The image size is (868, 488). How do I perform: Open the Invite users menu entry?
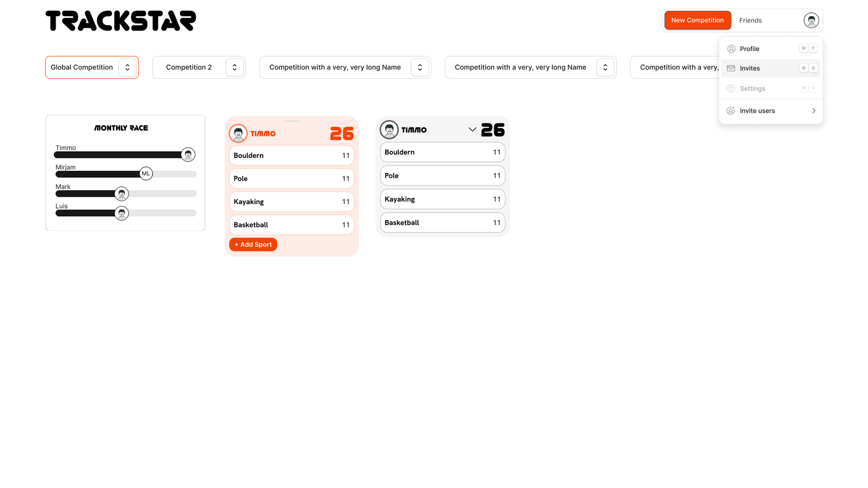point(771,111)
